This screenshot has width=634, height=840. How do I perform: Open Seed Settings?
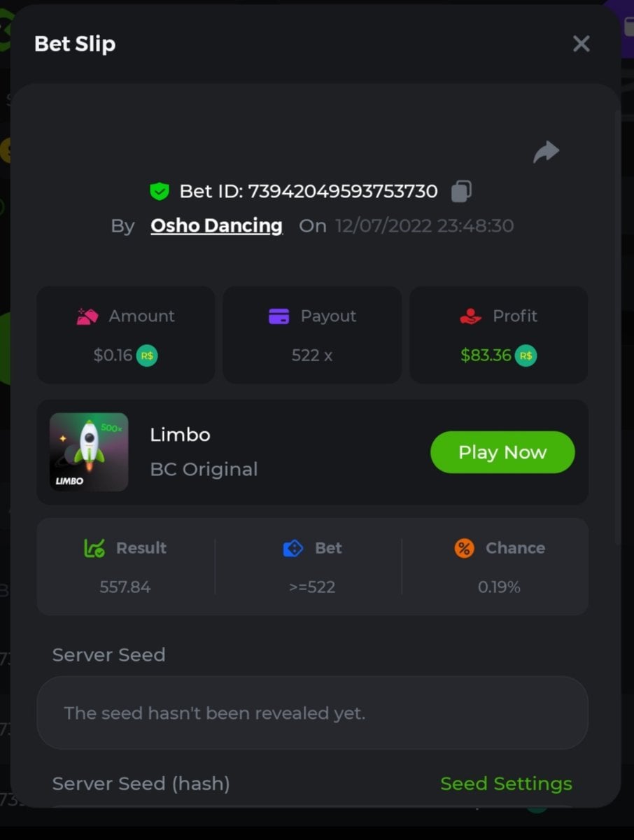(506, 784)
